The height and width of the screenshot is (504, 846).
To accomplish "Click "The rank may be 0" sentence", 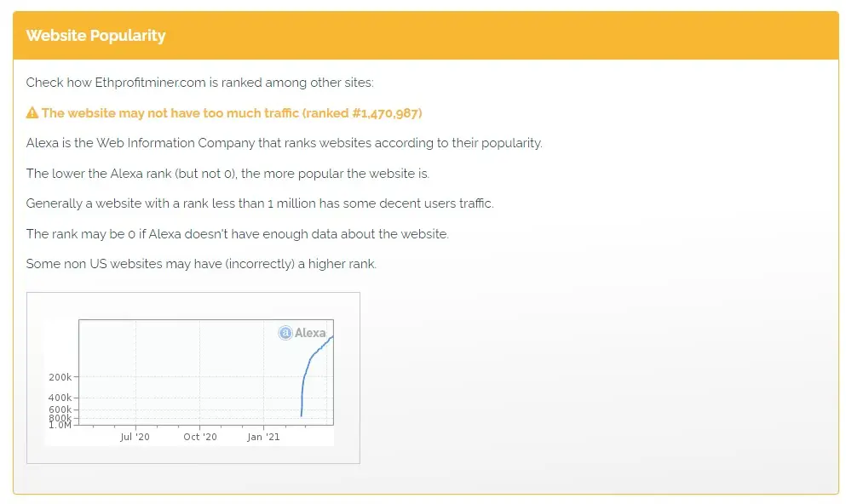I will [x=238, y=234].
